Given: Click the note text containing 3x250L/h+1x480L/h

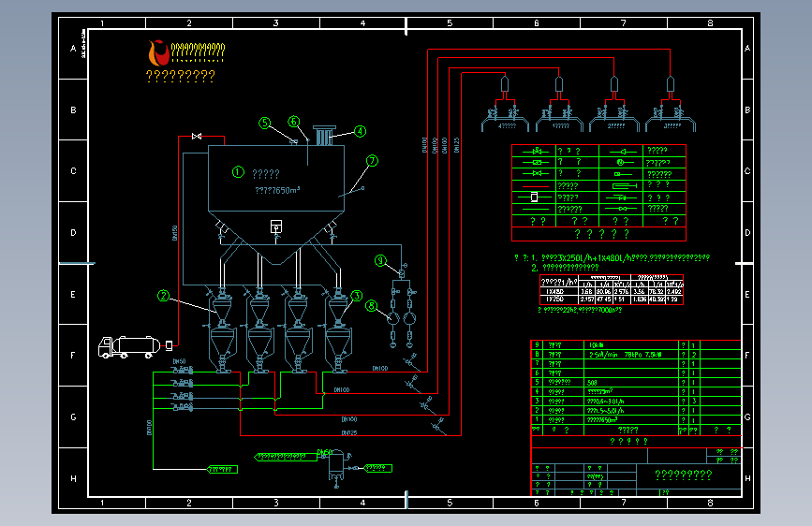Looking at the screenshot, I should coord(626,257).
